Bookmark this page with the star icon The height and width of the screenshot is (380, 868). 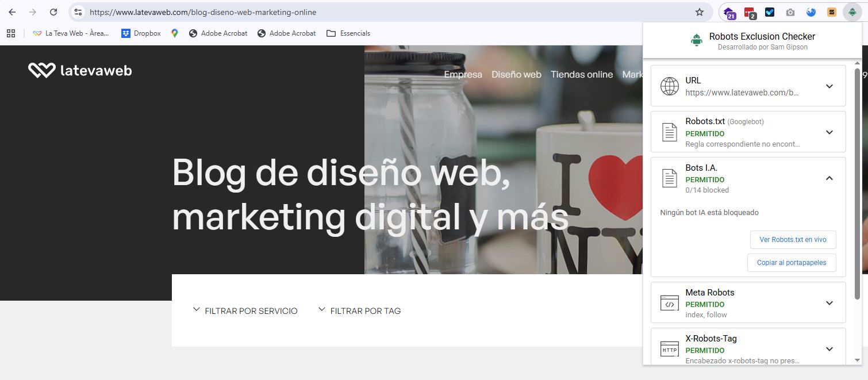coord(700,12)
